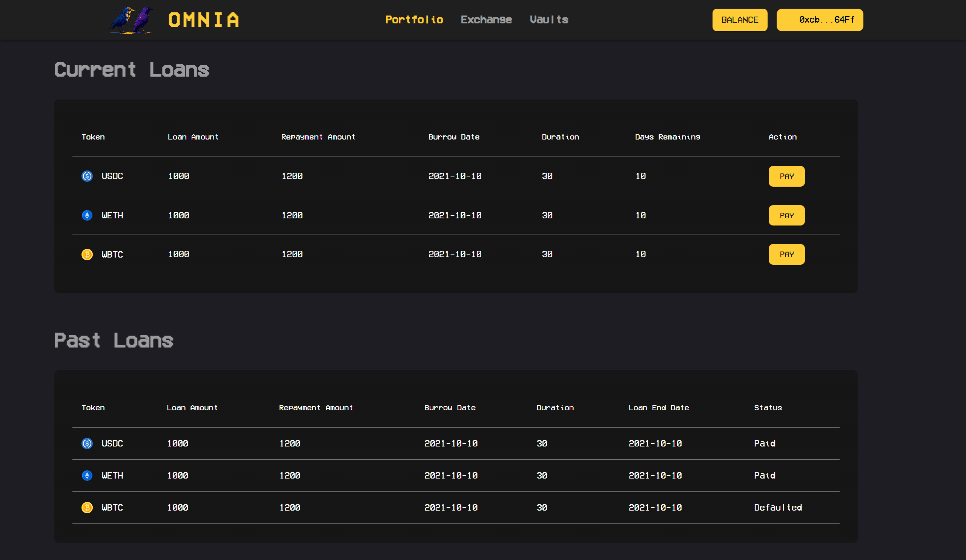Click USDC token icon in Current Loans

pyautogui.click(x=87, y=176)
